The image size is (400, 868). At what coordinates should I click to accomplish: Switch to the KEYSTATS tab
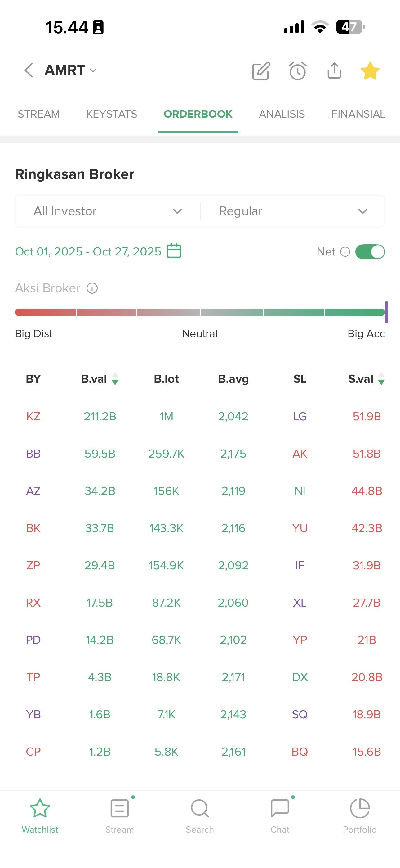coord(111,114)
